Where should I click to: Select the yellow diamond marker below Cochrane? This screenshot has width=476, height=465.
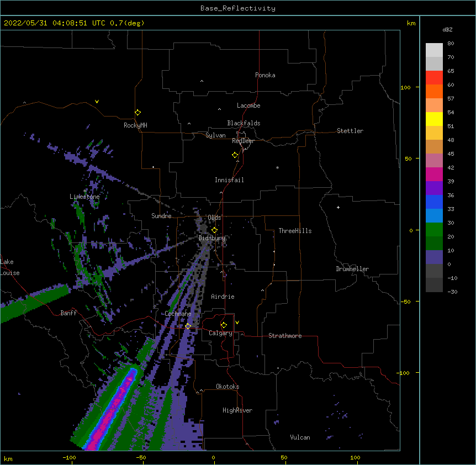click(x=188, y=326)
